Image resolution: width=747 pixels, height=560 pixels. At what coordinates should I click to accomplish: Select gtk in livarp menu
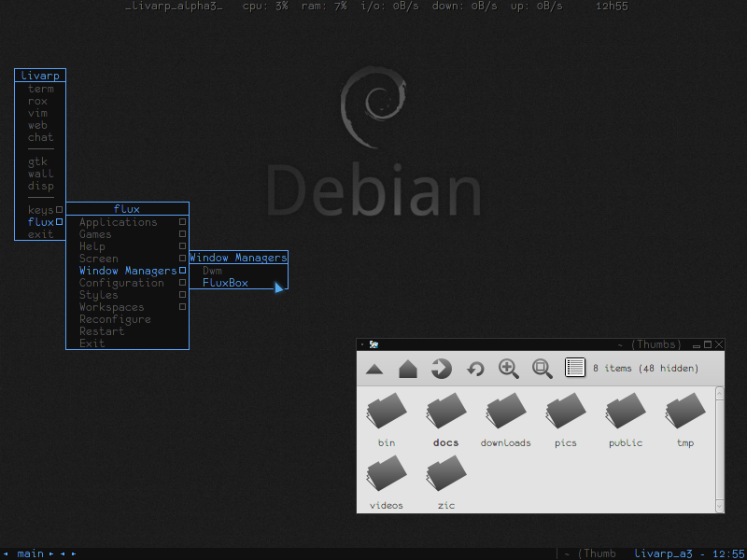[x=40, y=161]
